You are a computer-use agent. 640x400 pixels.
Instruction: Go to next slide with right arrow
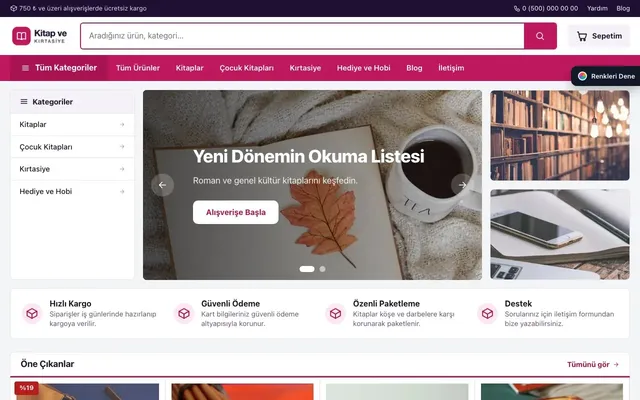pyautogui.click(x=462, y=185)
